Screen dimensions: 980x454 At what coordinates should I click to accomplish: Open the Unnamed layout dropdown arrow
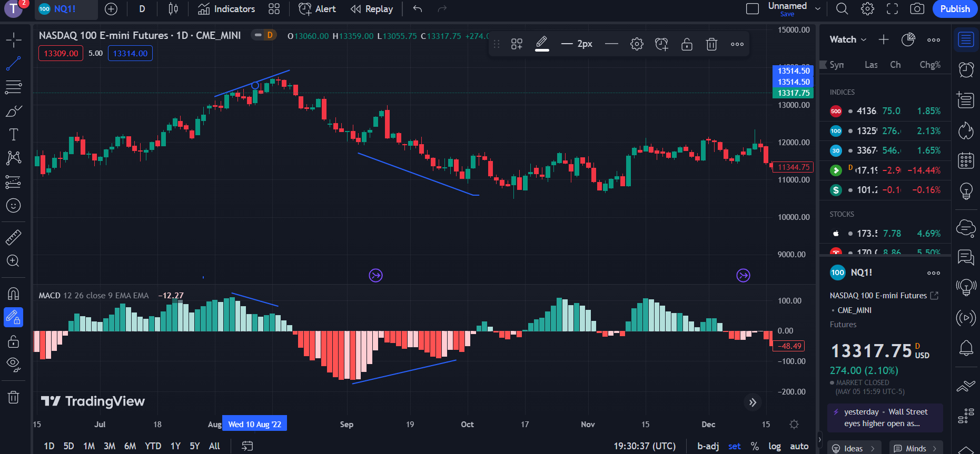[818, 9]
